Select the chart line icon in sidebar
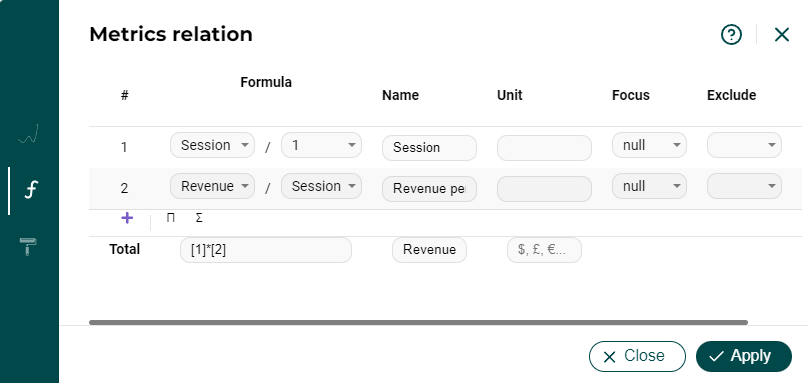 tap(28, 134)
